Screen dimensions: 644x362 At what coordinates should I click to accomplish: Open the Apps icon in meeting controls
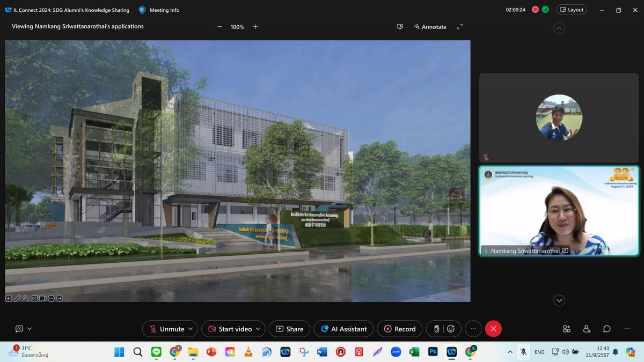(567, 329)
